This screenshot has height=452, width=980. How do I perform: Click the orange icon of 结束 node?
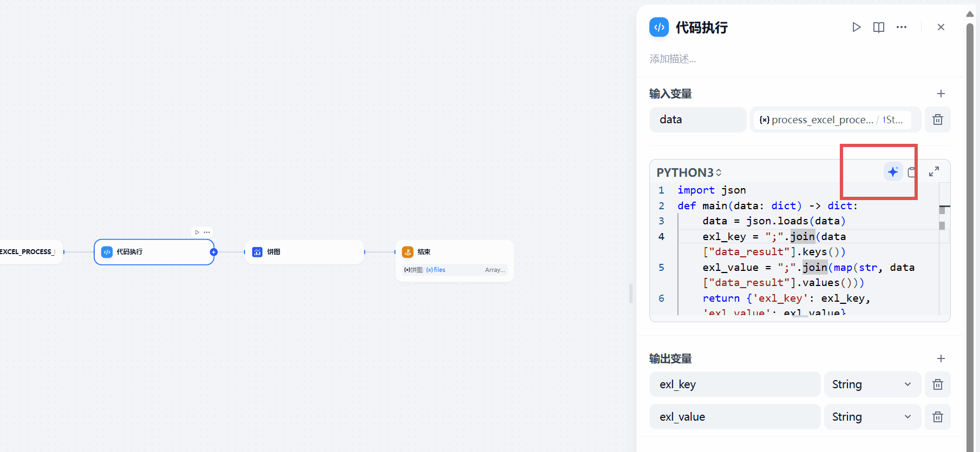pos(407,252)
